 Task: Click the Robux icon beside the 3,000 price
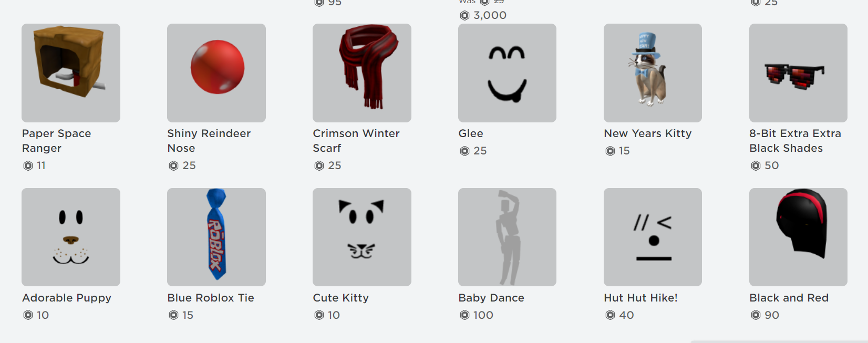(x=464, y=16)
